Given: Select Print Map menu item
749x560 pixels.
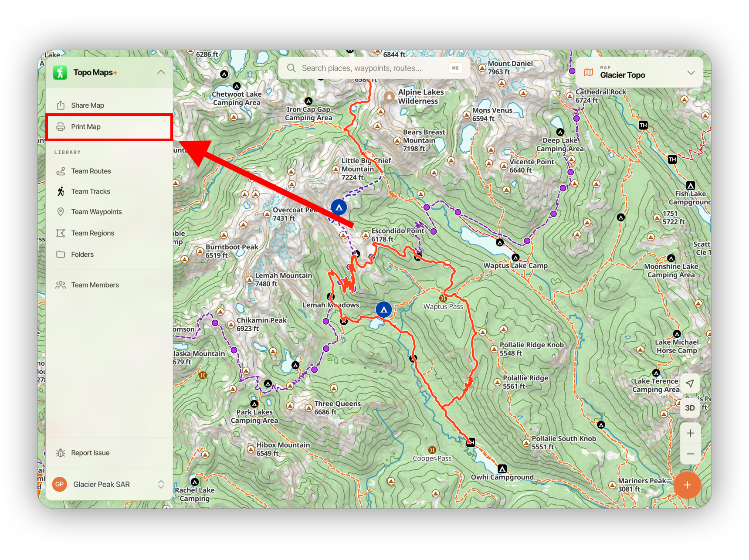Looking at the screenshot, I should click(109, 127).
